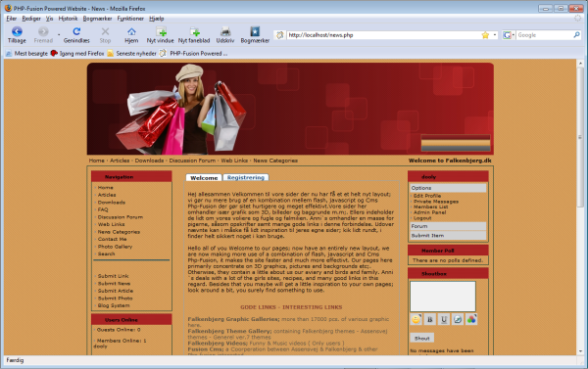
Task: Click the Shout button
Action: click(x=421, y=339)
